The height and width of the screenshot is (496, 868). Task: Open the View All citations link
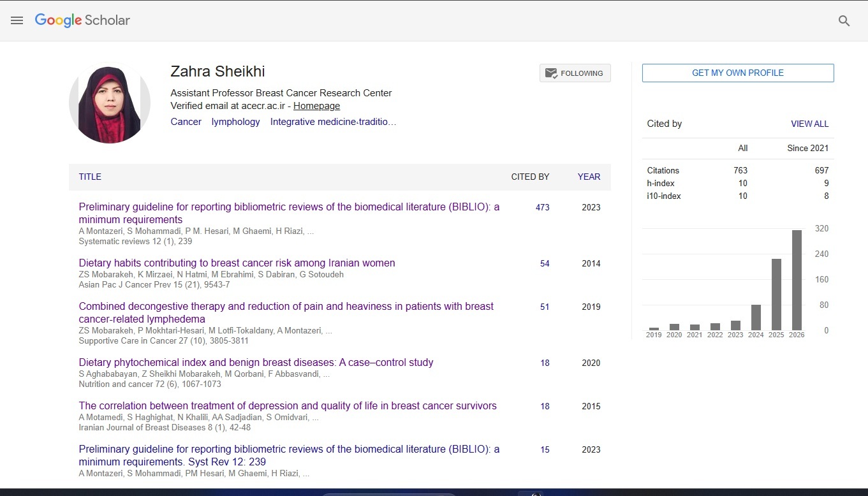(809, 124)
